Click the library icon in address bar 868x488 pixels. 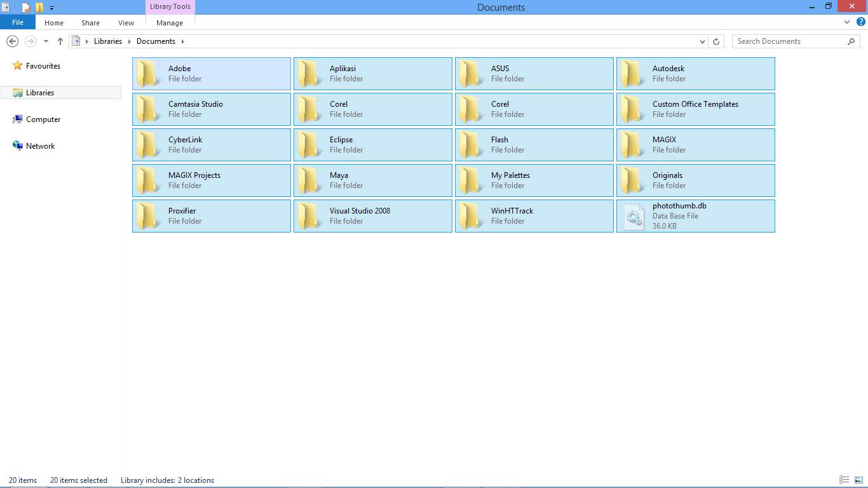(76, 41)
